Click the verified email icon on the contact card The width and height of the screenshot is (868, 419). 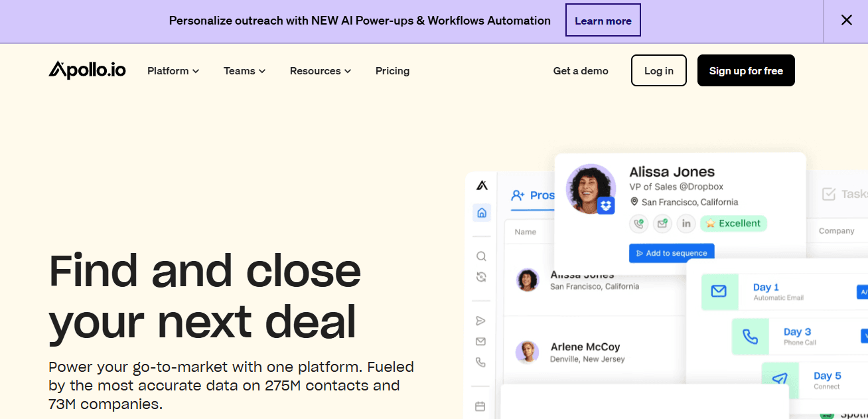(x=662, y=224)
